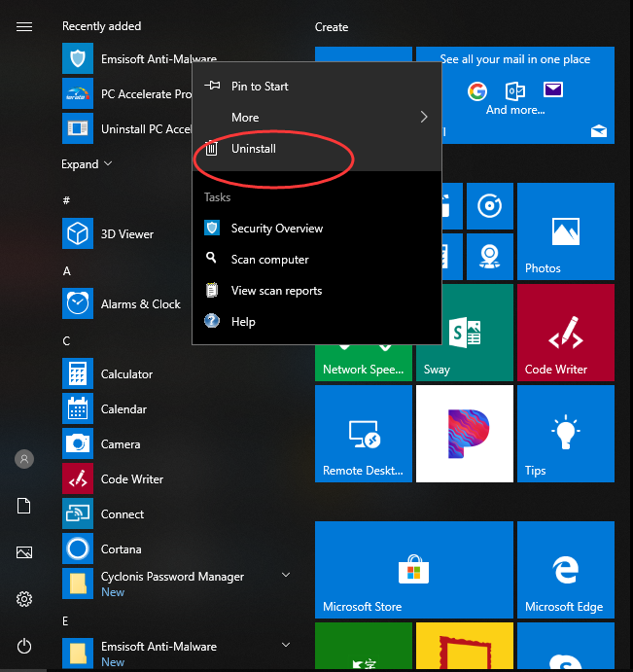633x672 pixels.
Task: Select View scan reports task
Action: pos(317,291)
